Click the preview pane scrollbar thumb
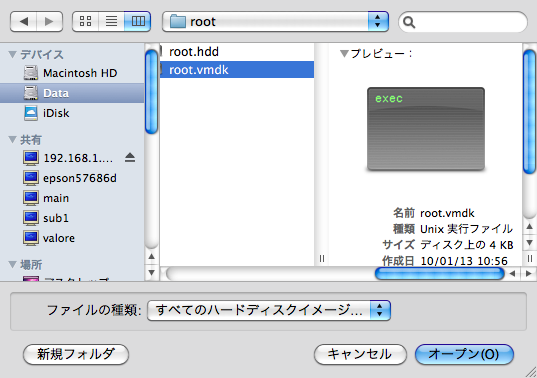This screenshot has width=537, height=378. pos(529,112)
